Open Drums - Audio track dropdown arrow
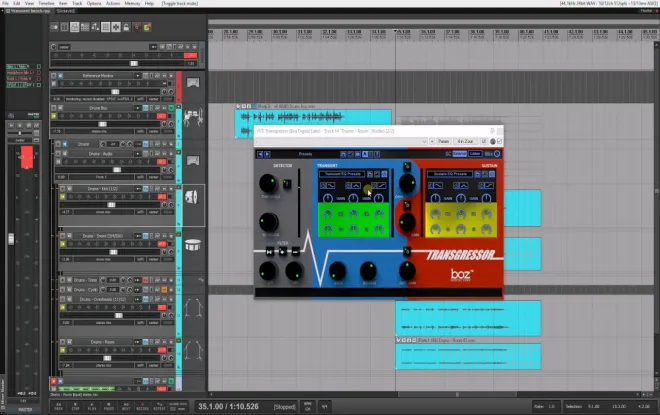The image size is (660, 415). 137,154
